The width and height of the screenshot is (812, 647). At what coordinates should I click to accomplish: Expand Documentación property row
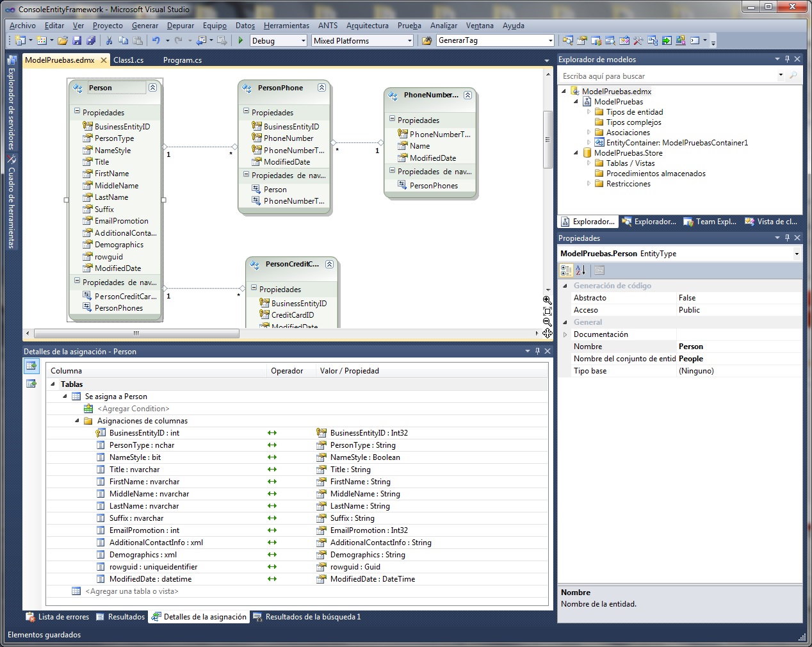pyautogui.click(x=565, y=334)
